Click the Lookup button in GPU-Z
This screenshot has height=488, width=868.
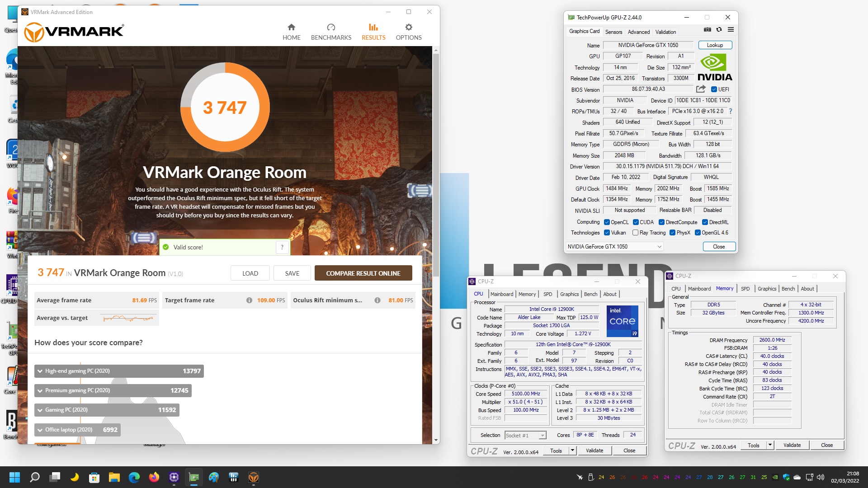[715, 45]
